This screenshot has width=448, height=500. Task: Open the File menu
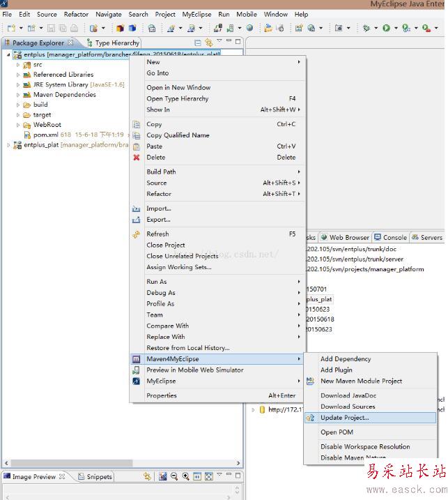[7, 15]
